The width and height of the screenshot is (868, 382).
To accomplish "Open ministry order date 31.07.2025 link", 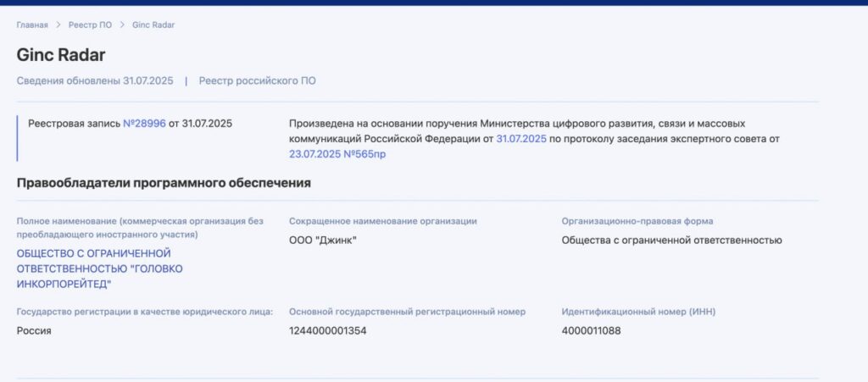I will pos(521,139).
